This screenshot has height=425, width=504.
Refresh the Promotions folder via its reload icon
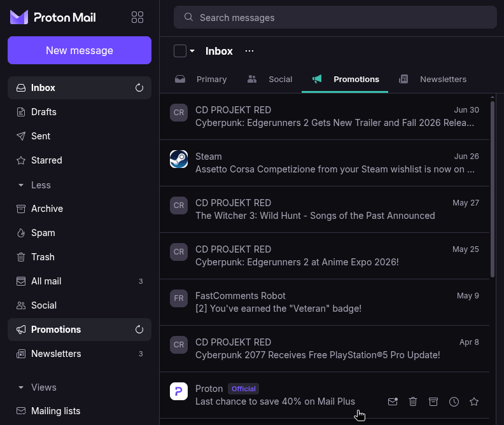139,330
